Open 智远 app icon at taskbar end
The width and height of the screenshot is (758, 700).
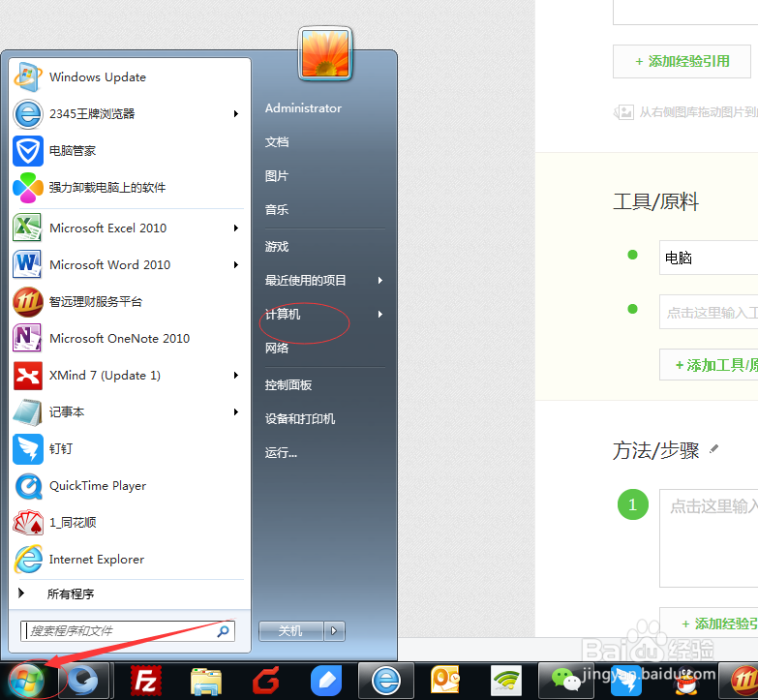744,682
